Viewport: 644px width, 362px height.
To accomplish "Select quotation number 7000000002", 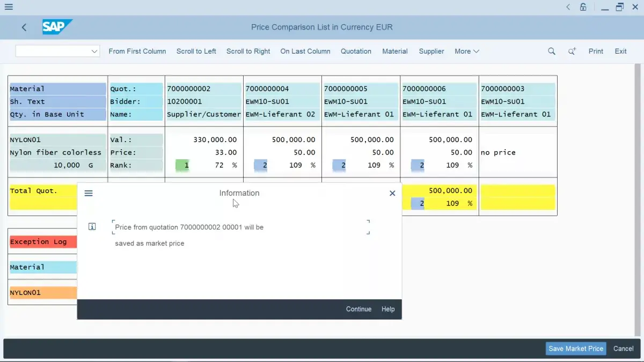I will point(204,88).
